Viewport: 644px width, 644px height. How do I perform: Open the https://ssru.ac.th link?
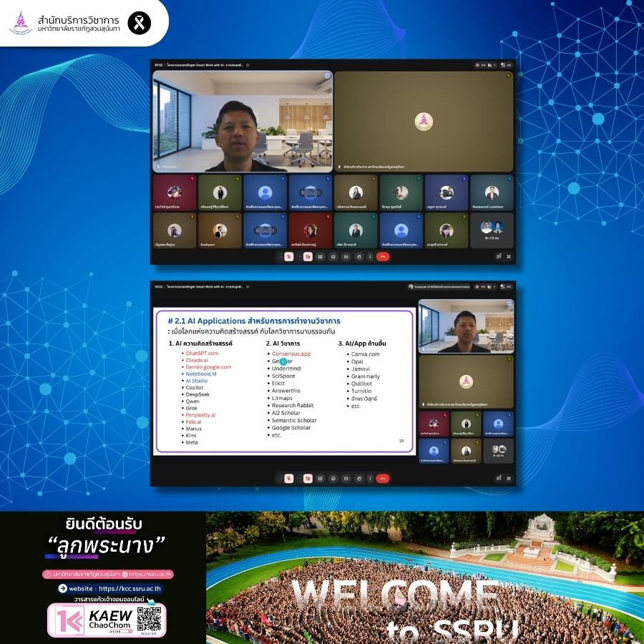(150, 574)
